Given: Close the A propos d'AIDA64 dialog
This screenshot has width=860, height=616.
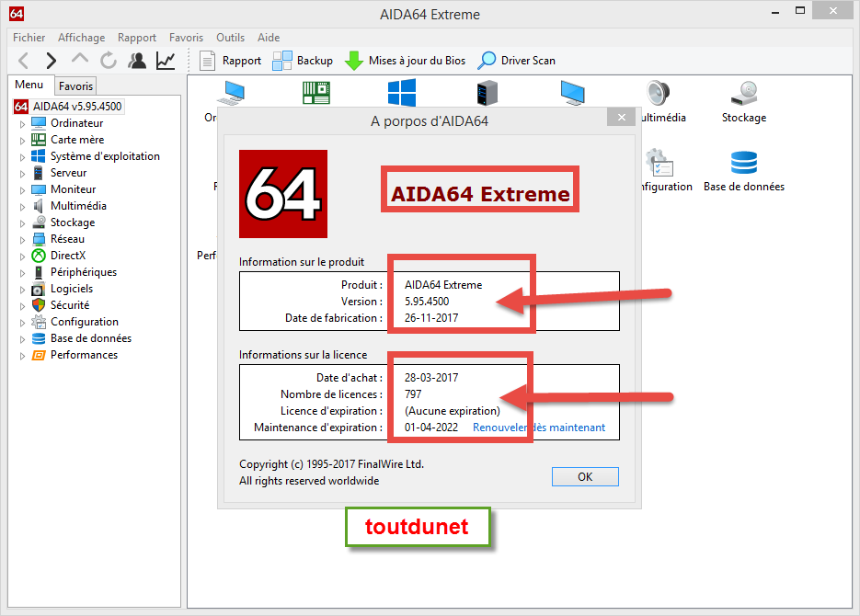Looking at the screenshot, I should coord(621,118).
